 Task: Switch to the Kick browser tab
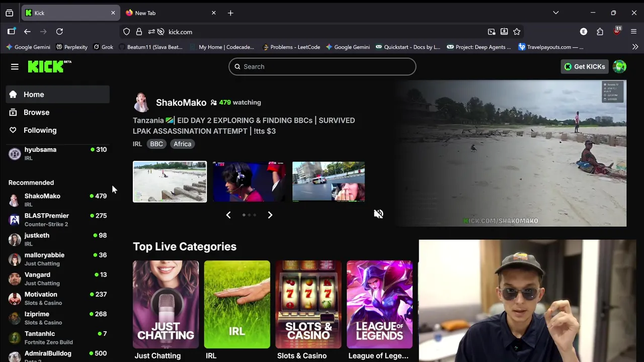click(70, 13)
